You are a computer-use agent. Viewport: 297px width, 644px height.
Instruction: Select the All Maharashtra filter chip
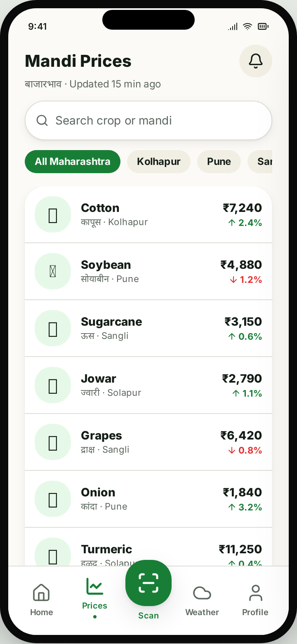(x=73, y=162)
